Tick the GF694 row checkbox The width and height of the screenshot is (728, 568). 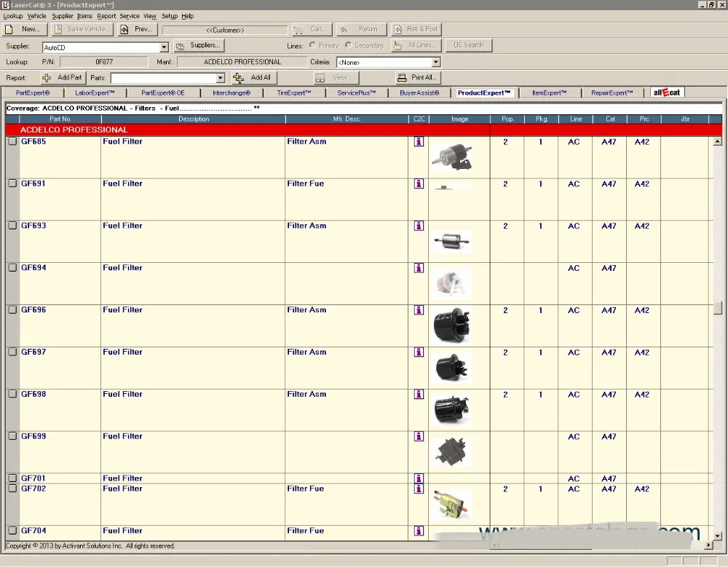click(x=12, y=268)
